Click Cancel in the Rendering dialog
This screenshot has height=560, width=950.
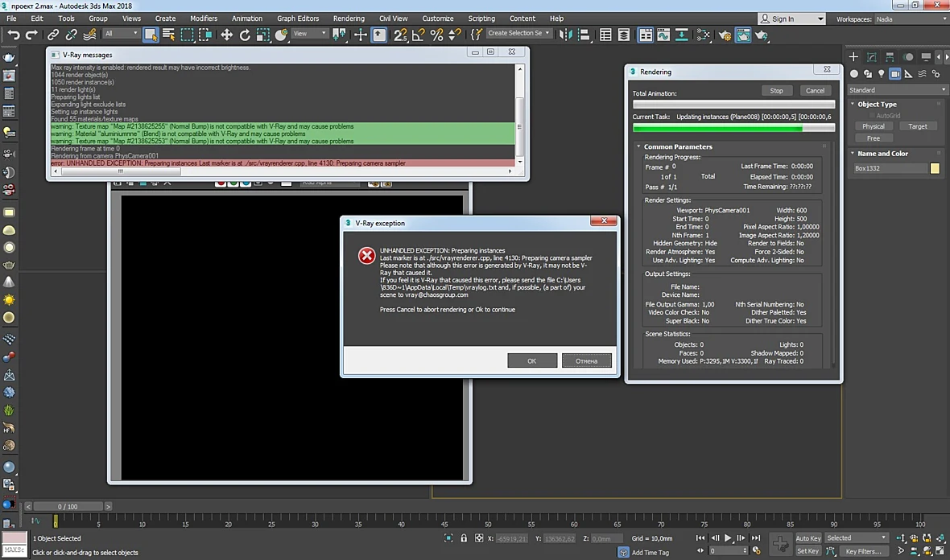point(815,90)
